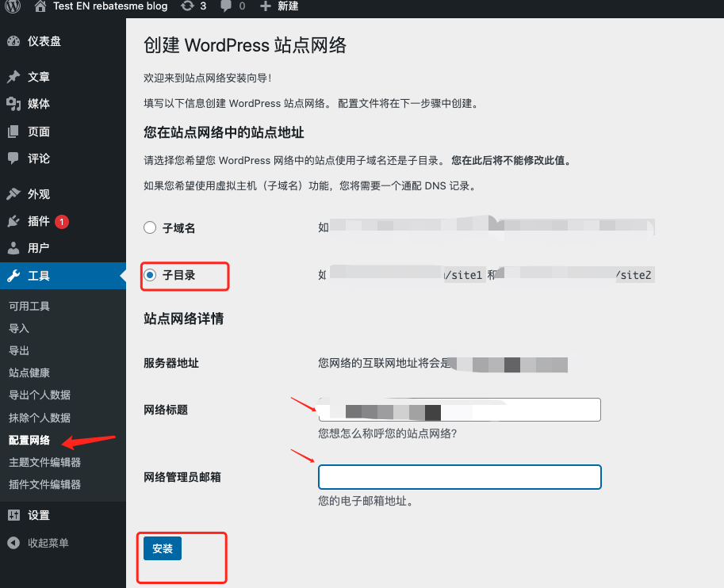
Task: Click the 新建 new content link
Action: (x=288, y=6)
